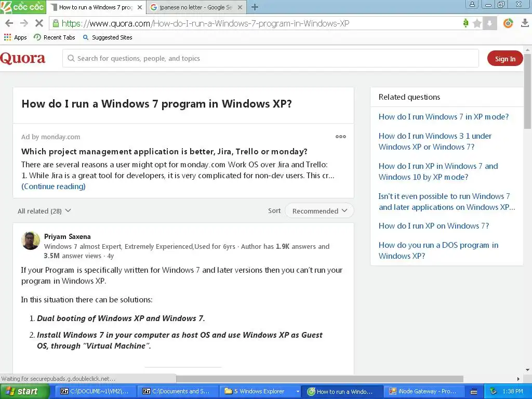Open 'How do you run a DOS program in Windows XP?'
The width and height of the screenshot is (532, 399).
tap(438, 250)
